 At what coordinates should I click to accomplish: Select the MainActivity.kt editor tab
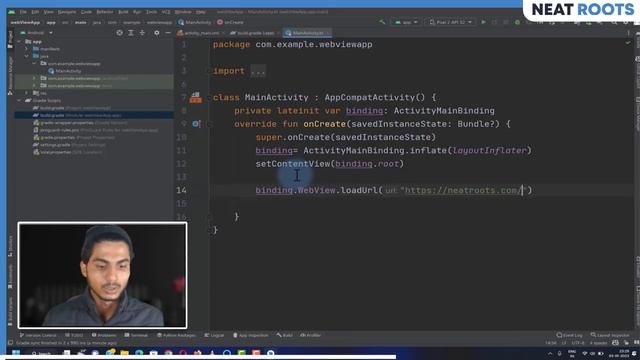pos(308,33)
